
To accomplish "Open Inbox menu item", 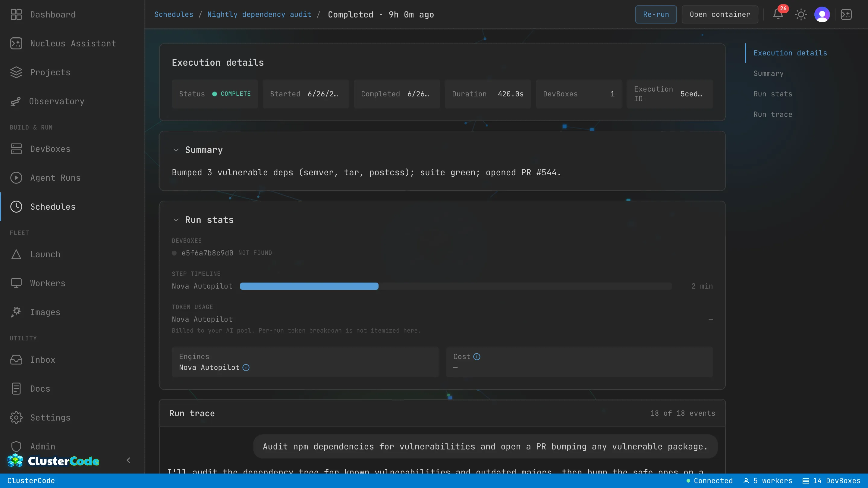I will 72,360.
